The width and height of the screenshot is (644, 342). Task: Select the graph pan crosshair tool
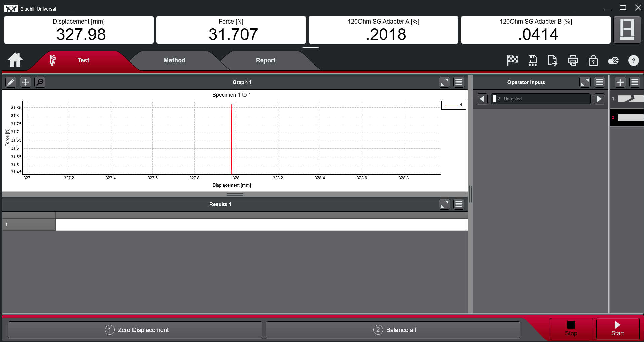click(x=25, y=82)
